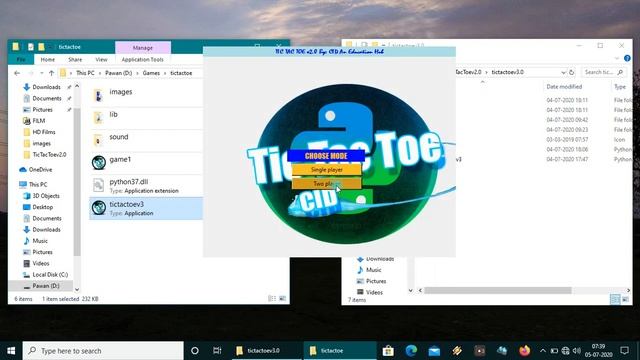This screenshot has width=640, height=360.
Task: Choose Two player mode button
Action: 327,184
